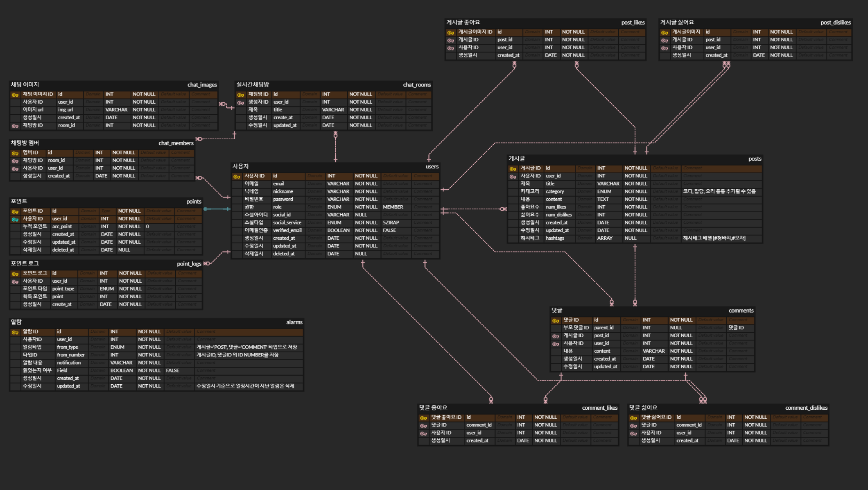Click the from_type comment text in alarms table
The width and height of the screenshot is (868, 490).
[x=246, y=347]
